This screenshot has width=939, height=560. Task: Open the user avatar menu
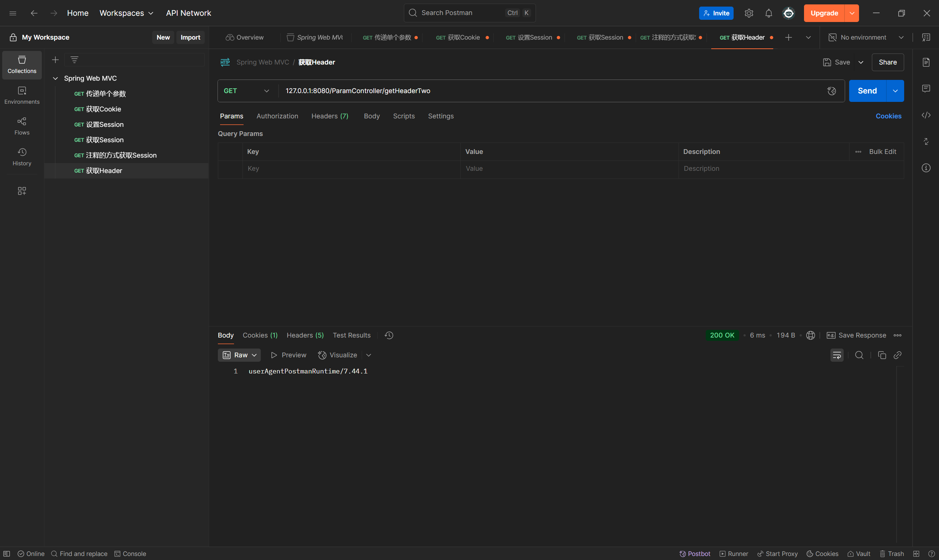click(x=788, y=13)
